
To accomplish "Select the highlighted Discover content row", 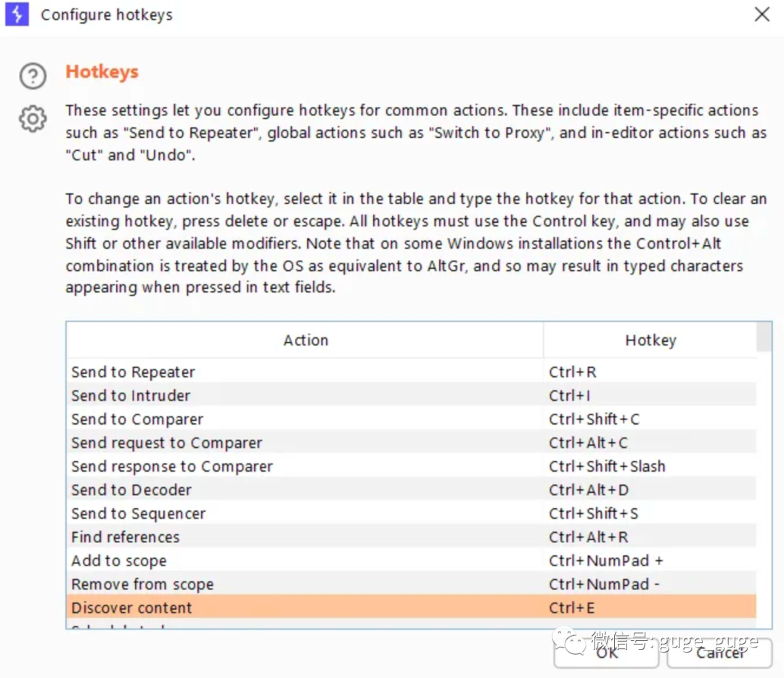I will point(411,607).
